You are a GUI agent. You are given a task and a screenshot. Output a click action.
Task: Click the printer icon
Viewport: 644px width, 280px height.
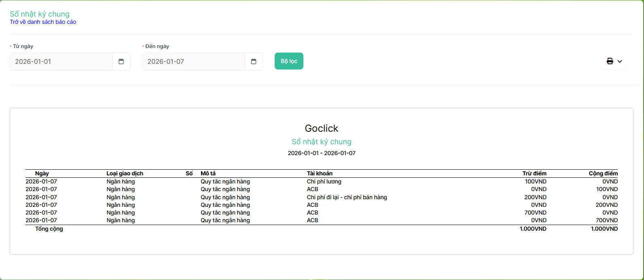tap(610, 61)
